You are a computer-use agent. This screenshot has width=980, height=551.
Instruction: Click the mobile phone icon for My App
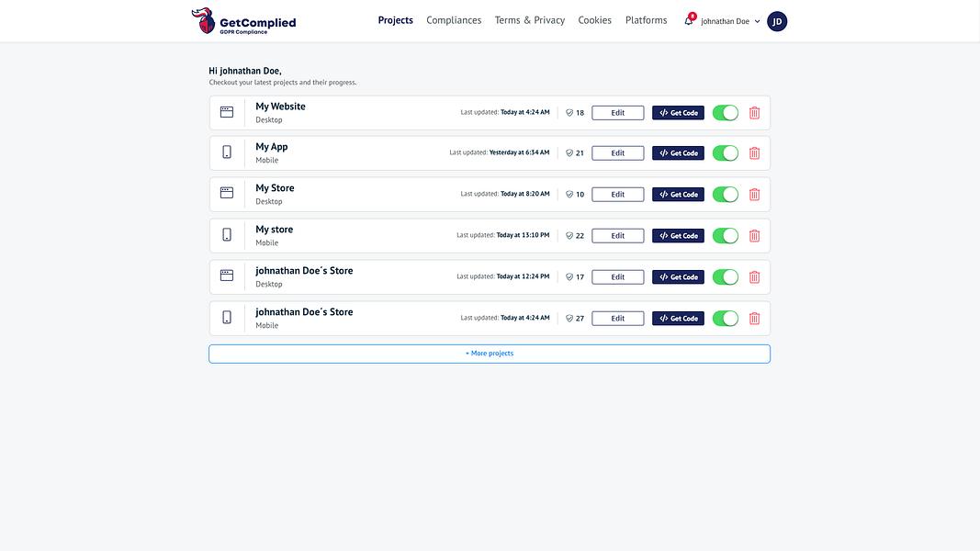pyautogui.click(x=227, y=152)
